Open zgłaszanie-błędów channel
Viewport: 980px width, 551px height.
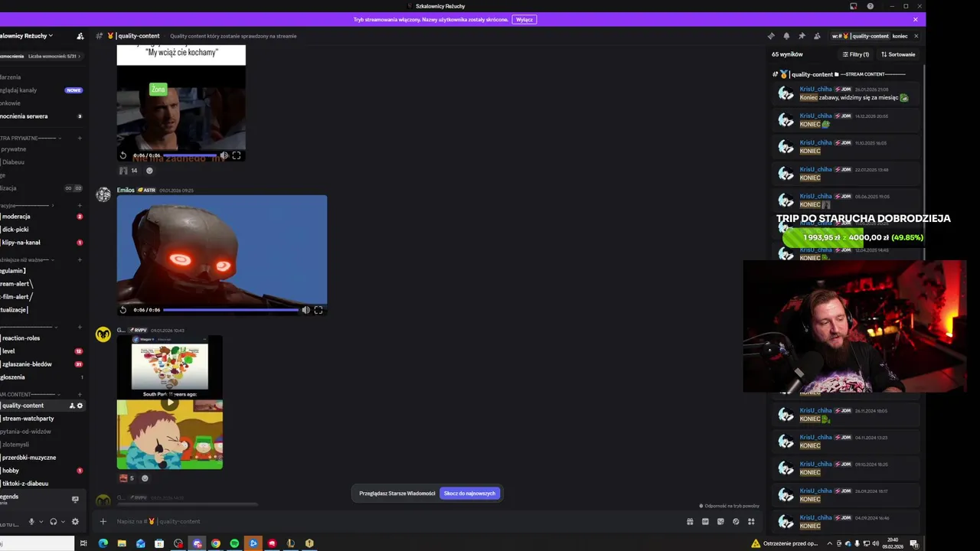pos(42,364)
